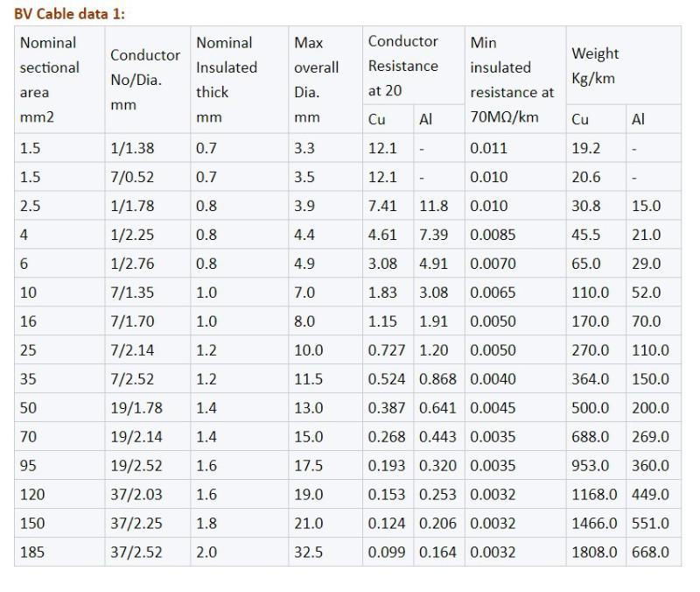Click the 0.011 insulated resistance cell
Viewport: 700px width, 592px height.
point(488,148)
